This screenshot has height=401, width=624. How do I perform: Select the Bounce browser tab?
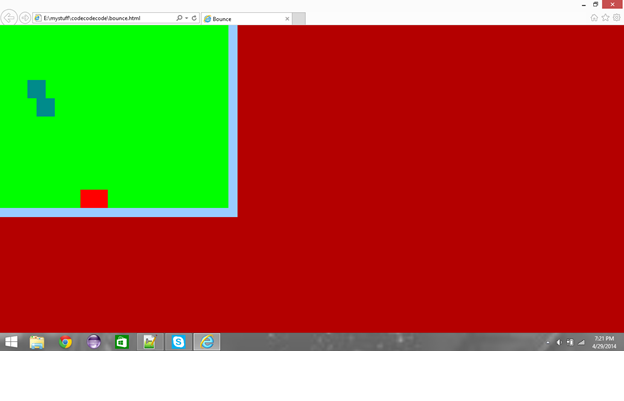tap(247, 19)
